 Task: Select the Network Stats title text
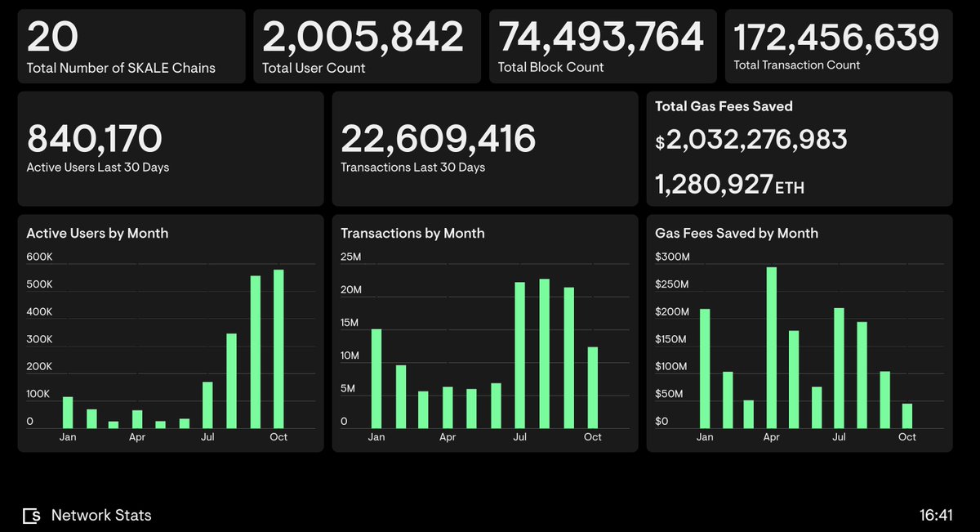[101, 516]
